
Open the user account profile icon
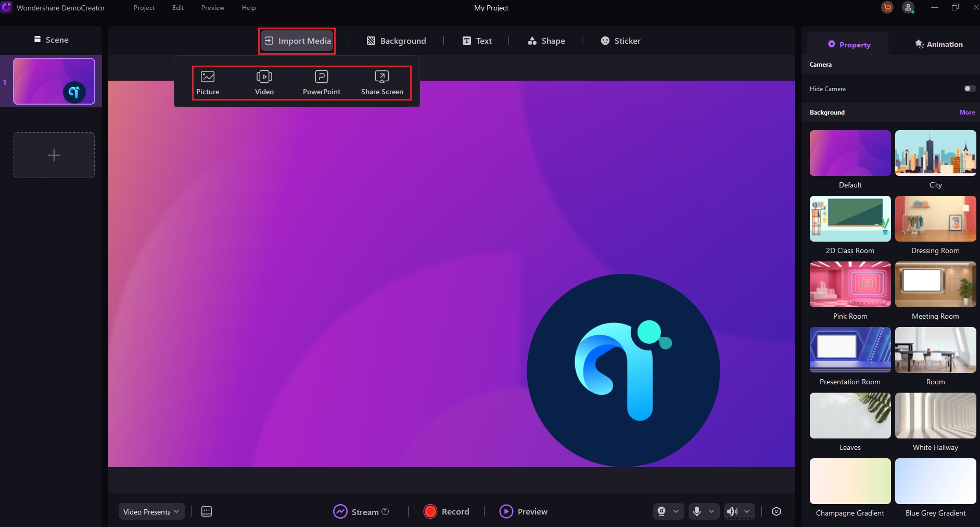point(908,8)
